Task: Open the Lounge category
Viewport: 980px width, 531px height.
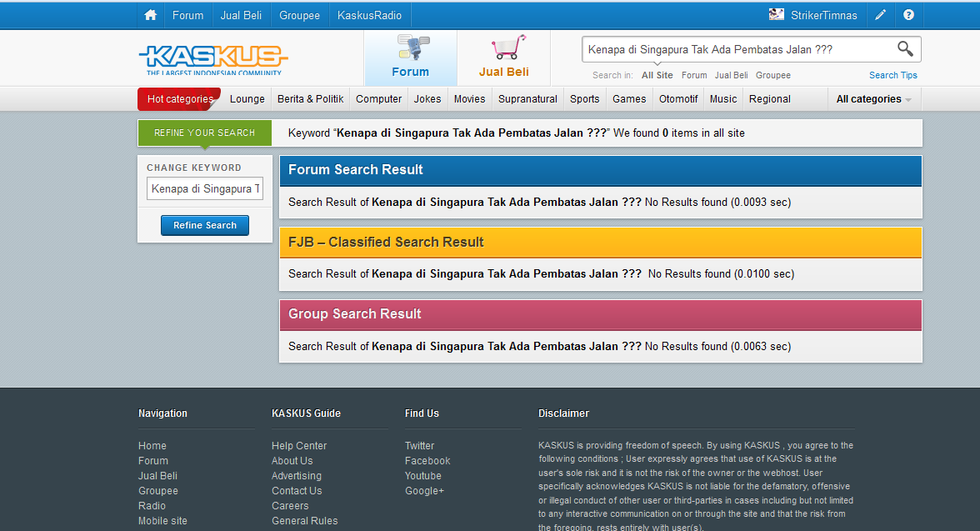Action: [247, 99]
